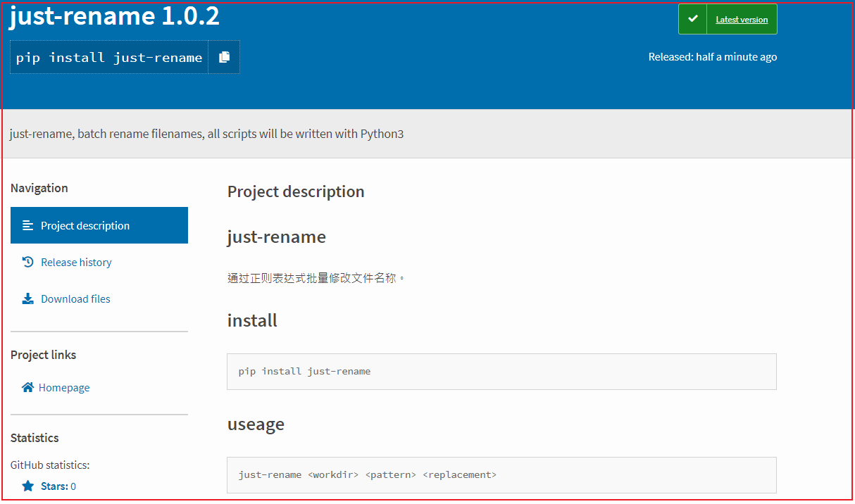Click the Download files arrow icon
The height and width of the screenshot is (504, 855).
[x=27, y=298]
